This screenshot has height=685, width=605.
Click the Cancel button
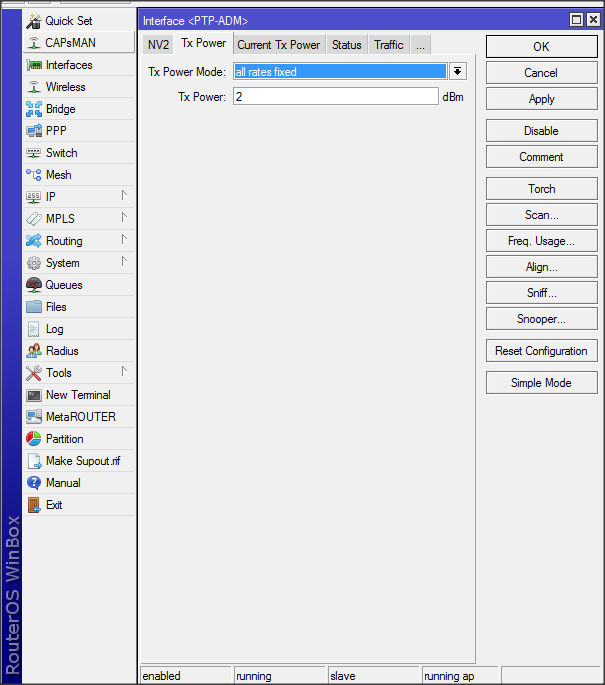542,73
